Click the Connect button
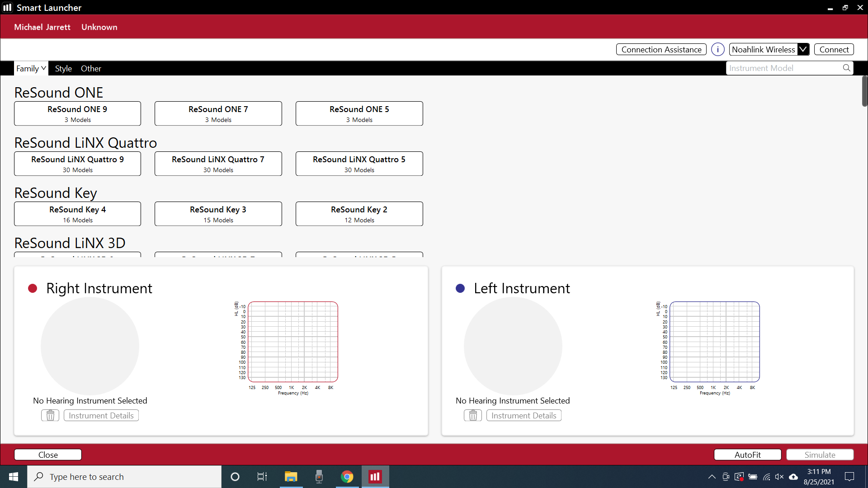This screenshot has width=868, height=488. point(834,49)
